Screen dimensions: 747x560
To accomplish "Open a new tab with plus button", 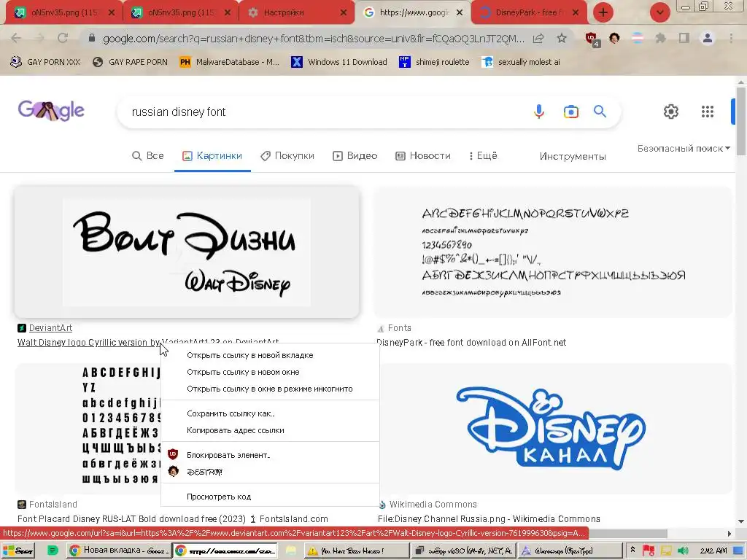I will [x=603, y=12].
